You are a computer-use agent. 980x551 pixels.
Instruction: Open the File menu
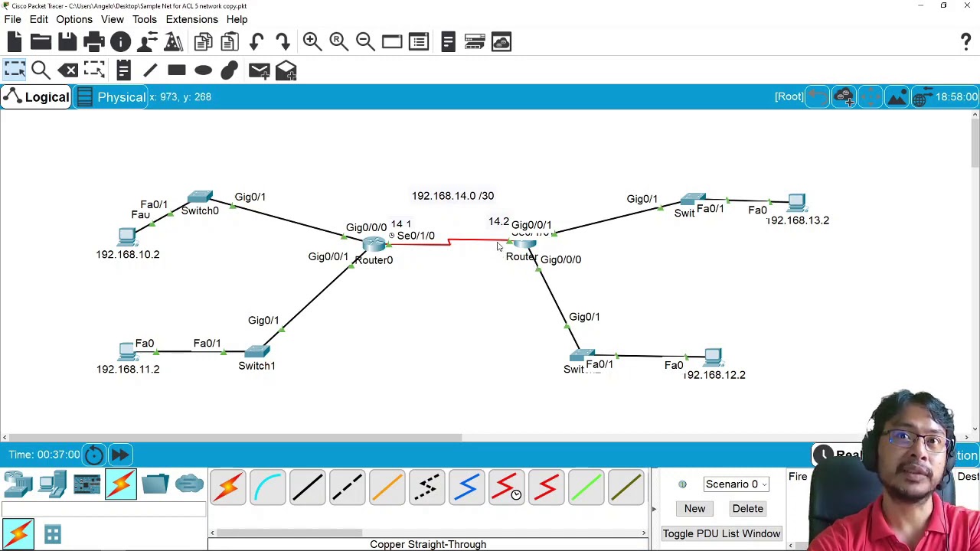pos(12,19)
